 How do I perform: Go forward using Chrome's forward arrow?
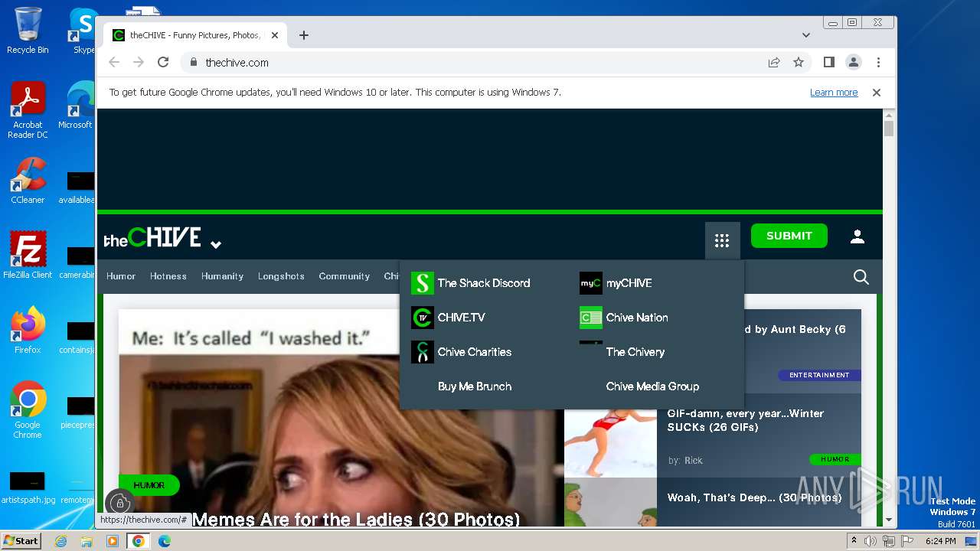(x=139, y=62)
